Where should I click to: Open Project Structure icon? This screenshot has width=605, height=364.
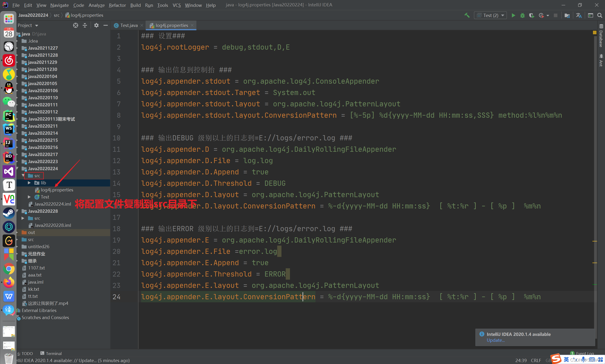[567, 15]
